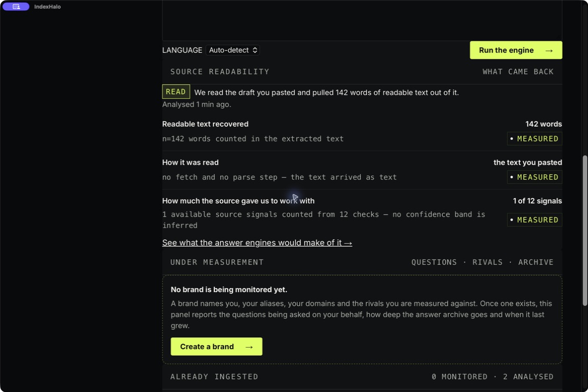Click the IndexHalo title text
This screenshot has width=588, height=392.
coord(47,6)
